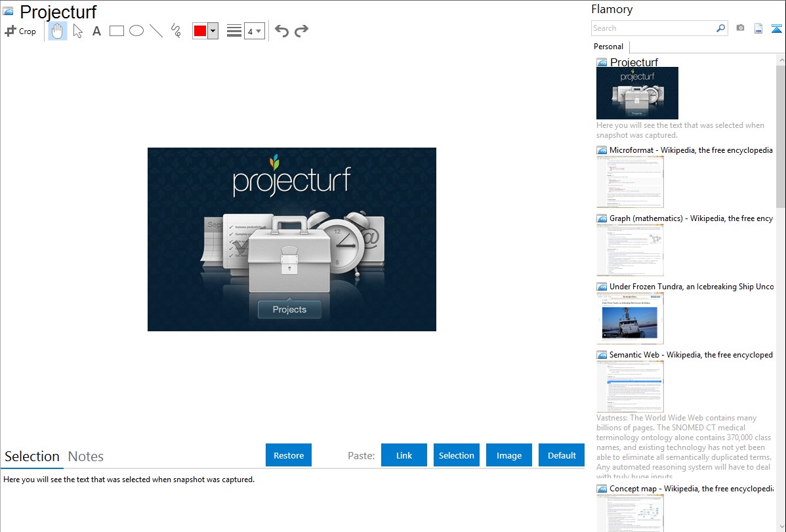Image resolution: width=786 pixels, height=532 pixels.
Task: Select the hand pan tool
Action: (57, 31)
